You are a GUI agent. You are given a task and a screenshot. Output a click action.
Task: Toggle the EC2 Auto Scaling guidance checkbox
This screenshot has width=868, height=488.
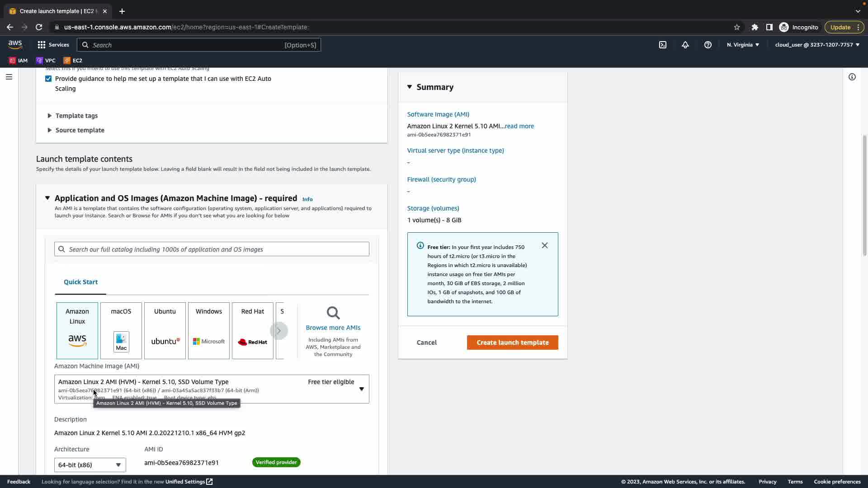click(x=48, y=79)
